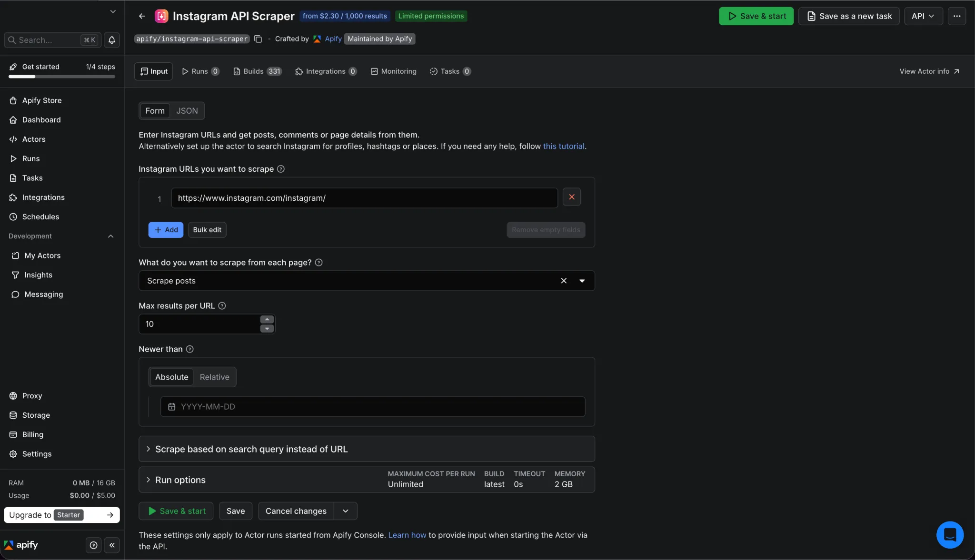Click Cancel changes

pos(296,511)
